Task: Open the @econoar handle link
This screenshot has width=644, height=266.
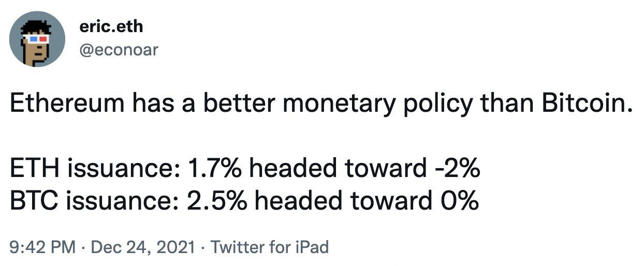Action: tap(119, 50)
